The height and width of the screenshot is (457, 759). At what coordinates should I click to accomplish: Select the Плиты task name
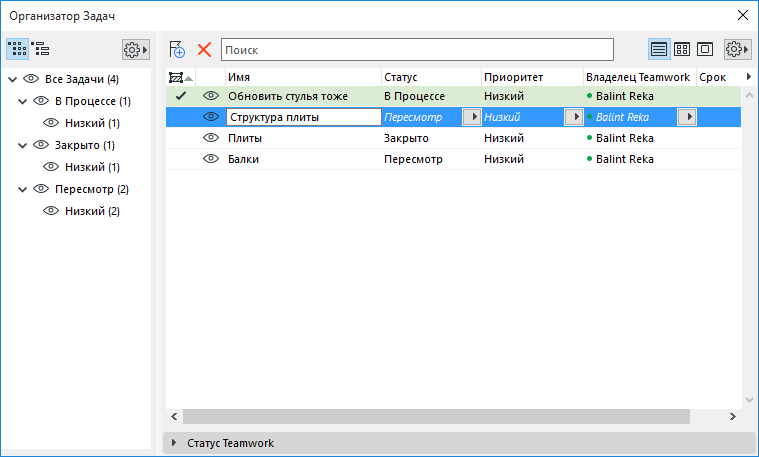(245, 138)
